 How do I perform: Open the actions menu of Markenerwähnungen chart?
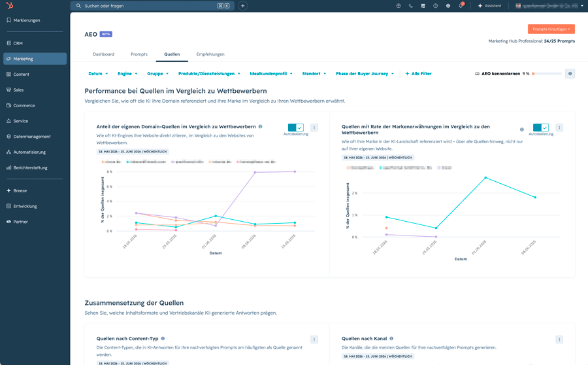coord(559,128)
